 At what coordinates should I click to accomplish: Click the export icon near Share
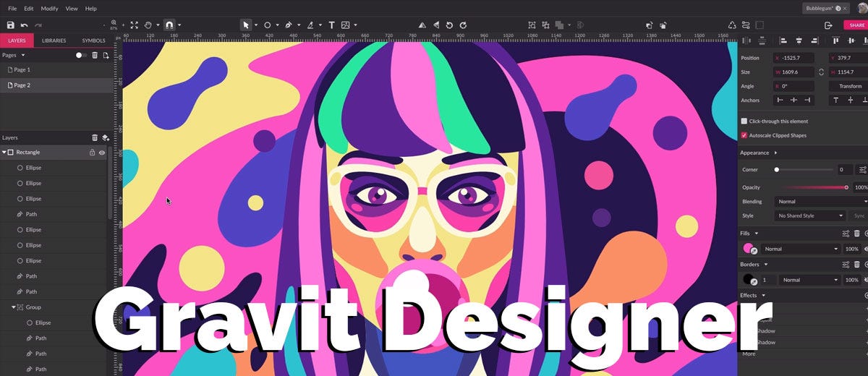point(828,25)
